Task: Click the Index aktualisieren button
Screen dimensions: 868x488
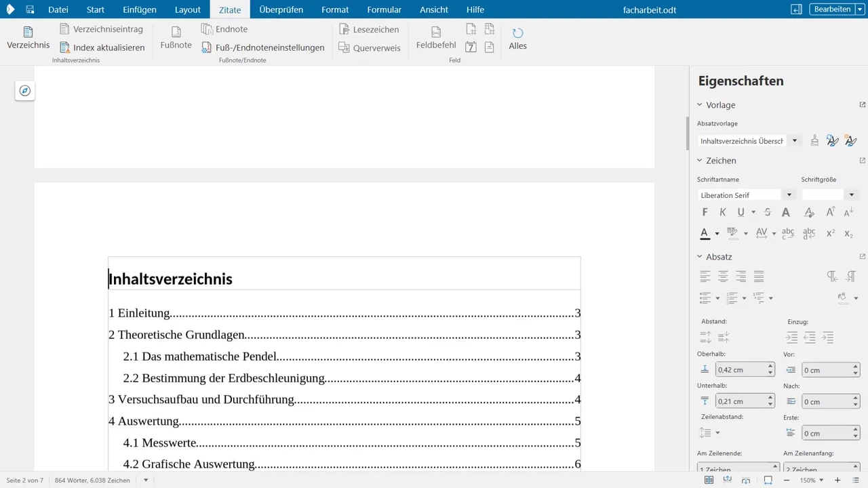Action: pos(102,47)
